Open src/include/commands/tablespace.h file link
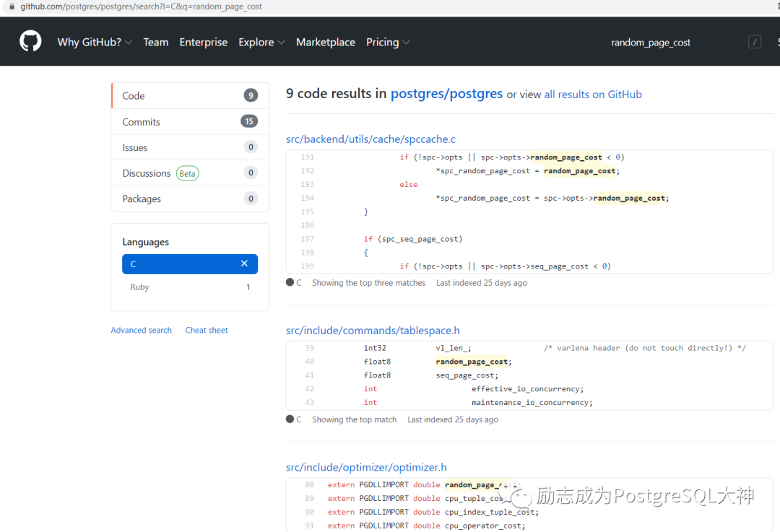This screenshot has height=532, width=780. 373,330
